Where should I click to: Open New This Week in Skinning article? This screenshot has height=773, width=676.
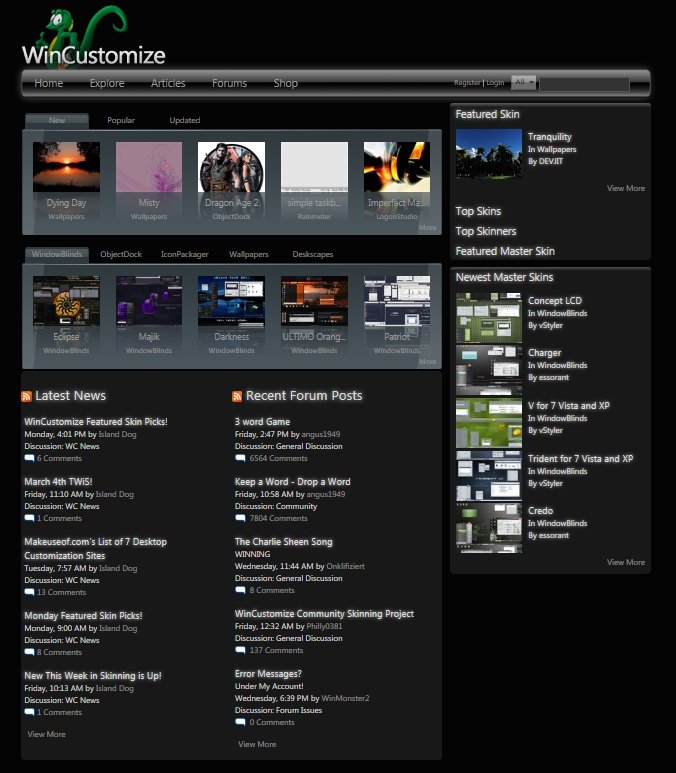tap(93, 676)
